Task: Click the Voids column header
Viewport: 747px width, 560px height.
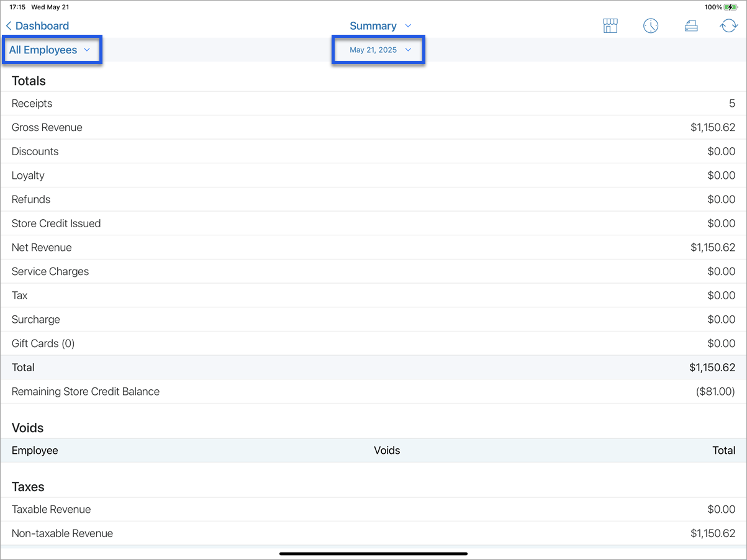Action: (x=387, y=451)
